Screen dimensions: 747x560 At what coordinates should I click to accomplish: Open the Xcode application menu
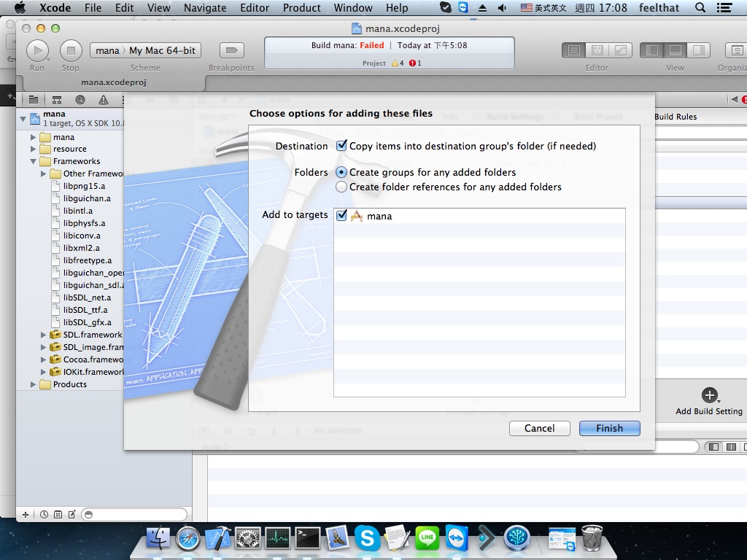pos(55,7)
